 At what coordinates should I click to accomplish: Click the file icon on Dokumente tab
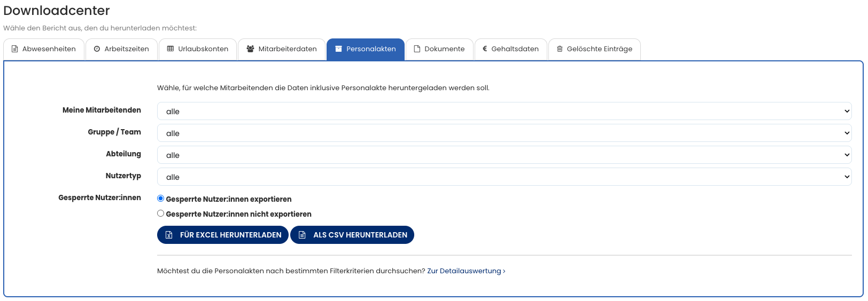point(417,49)
